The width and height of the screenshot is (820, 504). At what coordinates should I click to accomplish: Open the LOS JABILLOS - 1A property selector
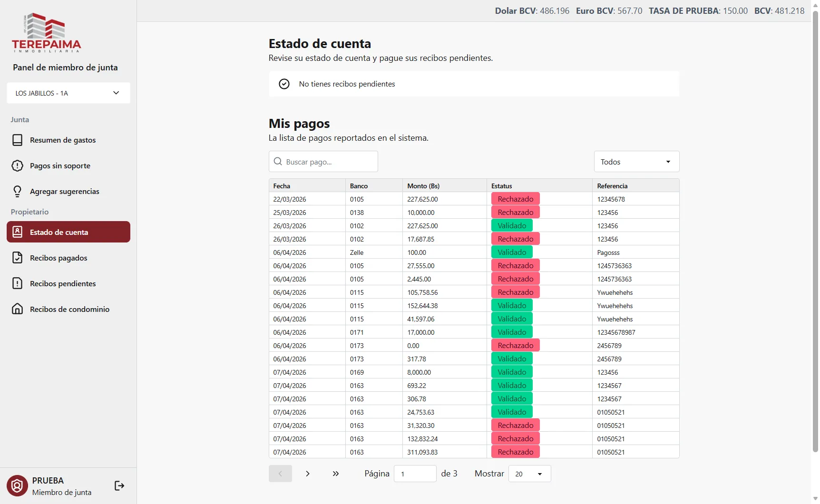pyautogui.click(x=68, y=93)
